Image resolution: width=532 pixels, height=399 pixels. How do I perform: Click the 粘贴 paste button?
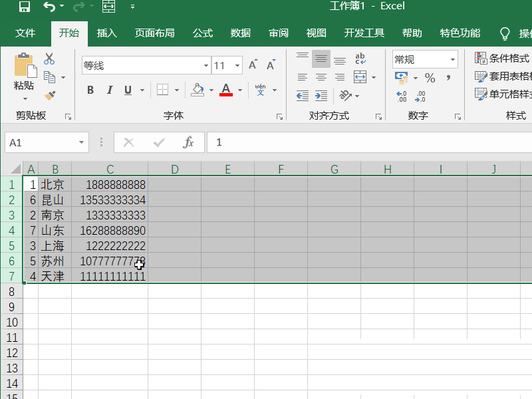[x=24, y=76]
